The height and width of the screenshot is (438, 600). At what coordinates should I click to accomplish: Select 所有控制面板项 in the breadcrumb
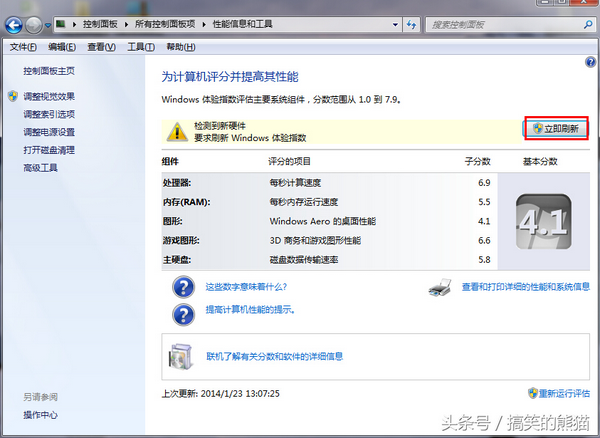click(x=165, y=24)
